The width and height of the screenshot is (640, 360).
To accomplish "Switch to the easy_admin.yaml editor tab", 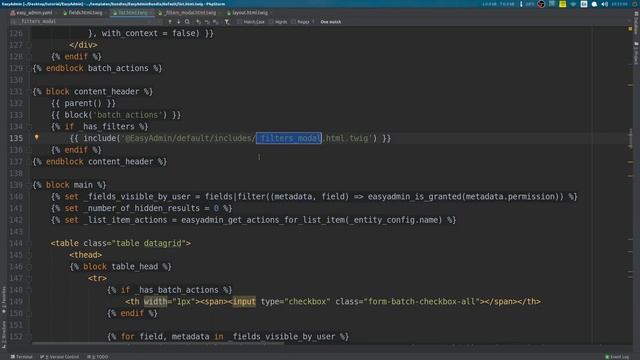I will (x=32, y=13).
